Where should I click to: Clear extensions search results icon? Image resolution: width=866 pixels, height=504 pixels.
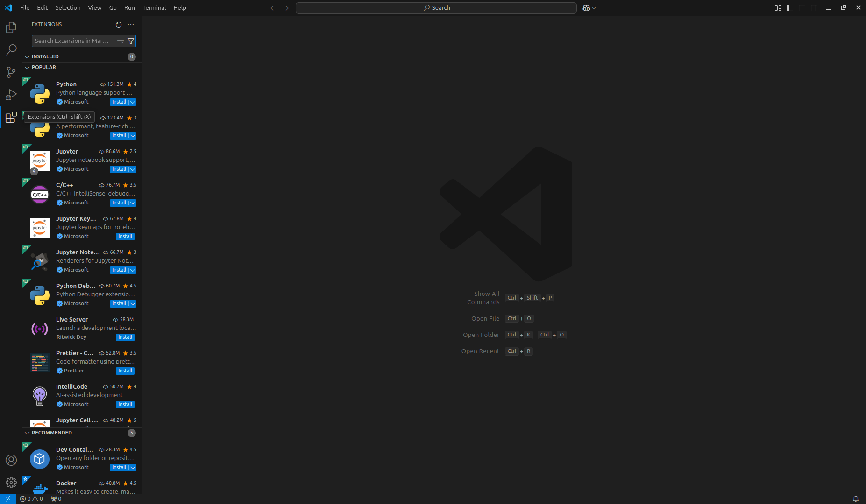[121, 41]
